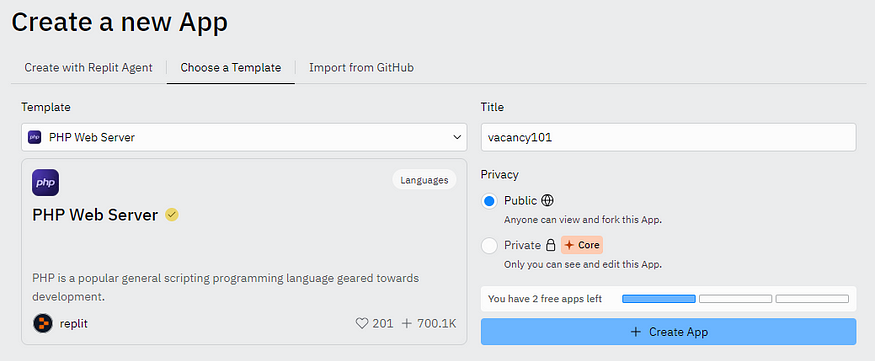Click the replit author avatar icon

(x=43, y=323)
